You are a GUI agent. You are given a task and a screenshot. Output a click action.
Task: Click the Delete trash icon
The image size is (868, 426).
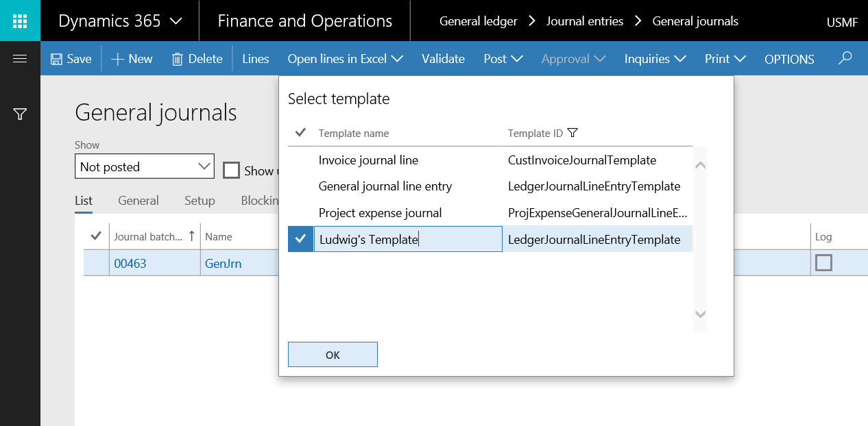click(177, 59)
